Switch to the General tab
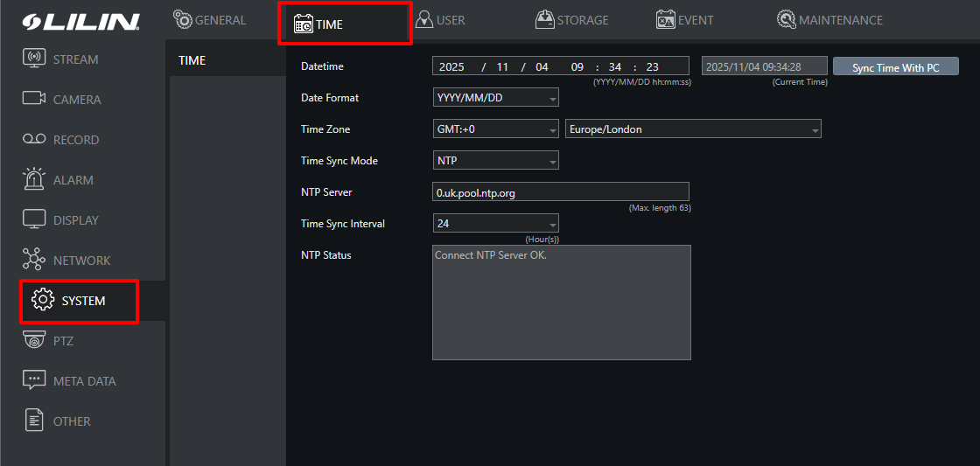 [210, 20]
